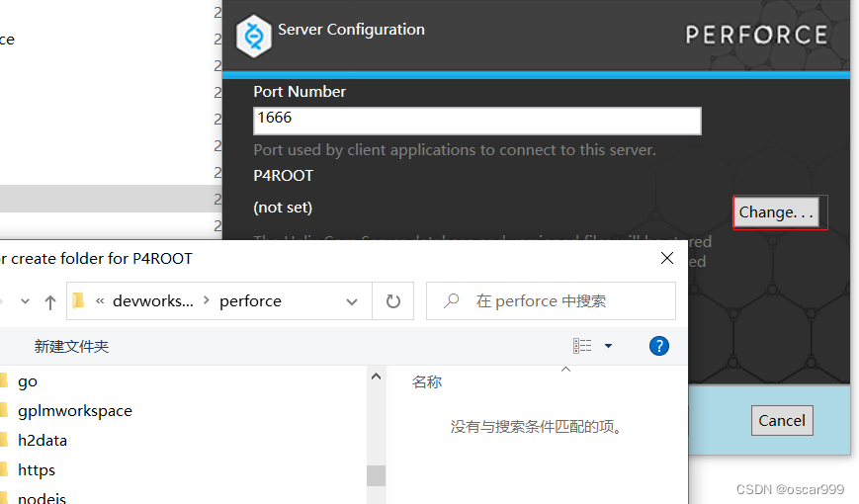
Task: Select the nodejs folder
Action: [x=42, y=497]
